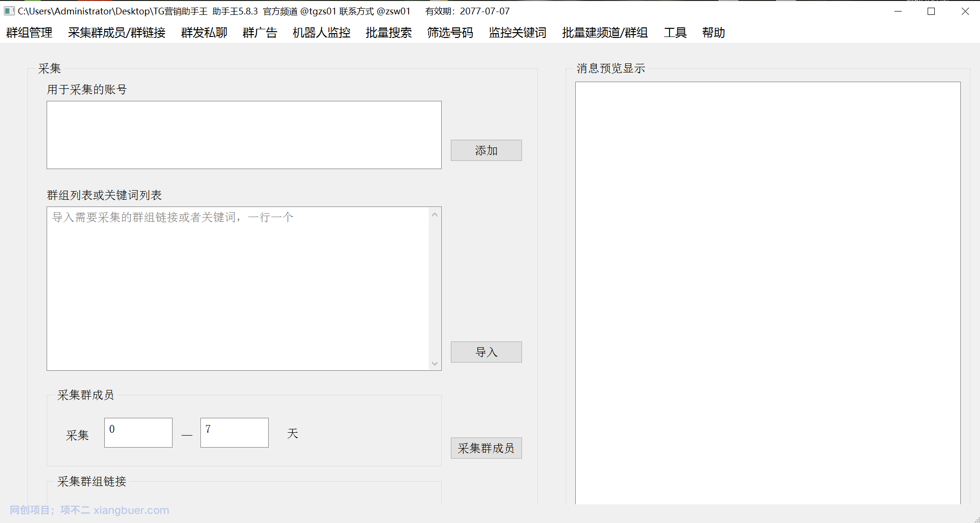Image resolution: width=980 pixels, height=523 pixels.
Task: Click inside the 消息预览显示 panel
Action: [x=768, y=293]
